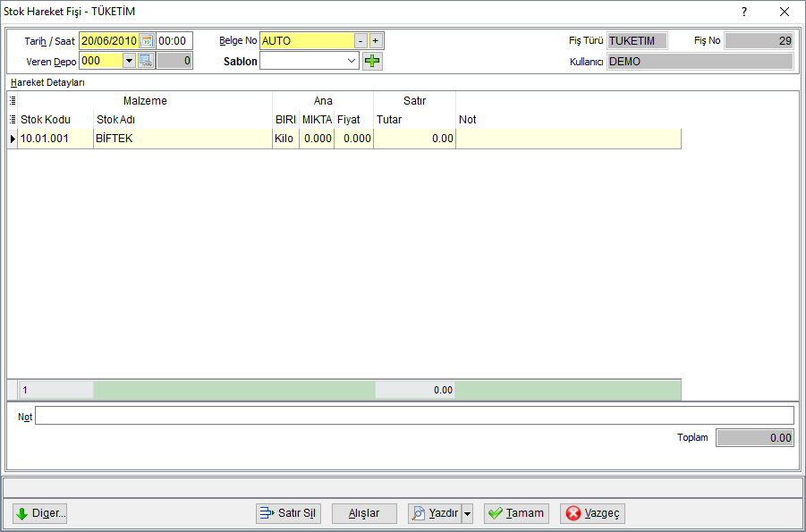This screenshot has height=532, width=806.
Task: Open the depot lookup icon beside Veren Depo
Action: 146,61
